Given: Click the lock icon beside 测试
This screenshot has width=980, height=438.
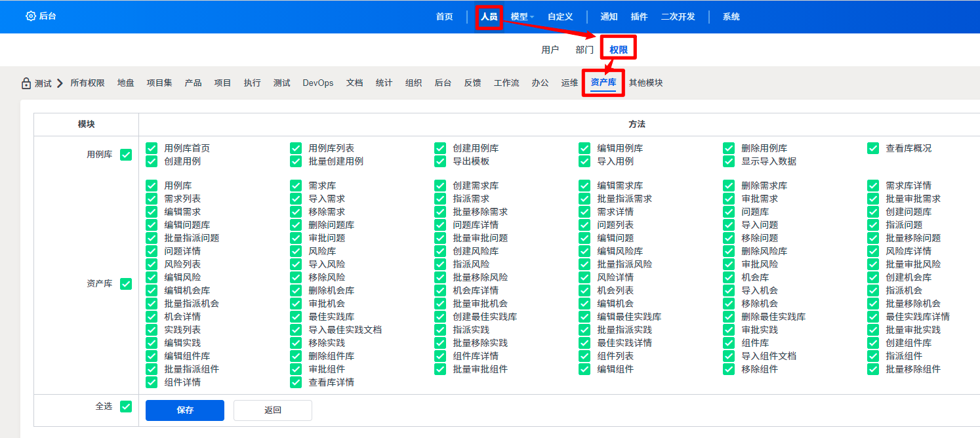Looking at the screenshot, I should [x=26, y=83].
